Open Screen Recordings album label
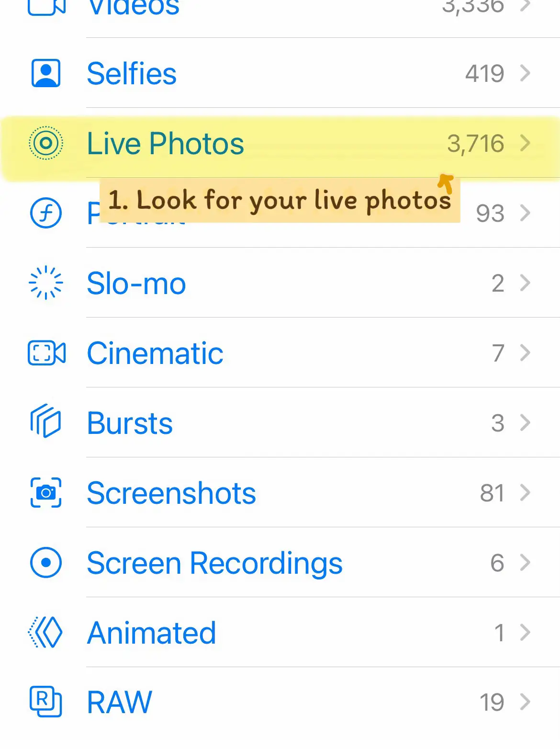 [214, 563]
